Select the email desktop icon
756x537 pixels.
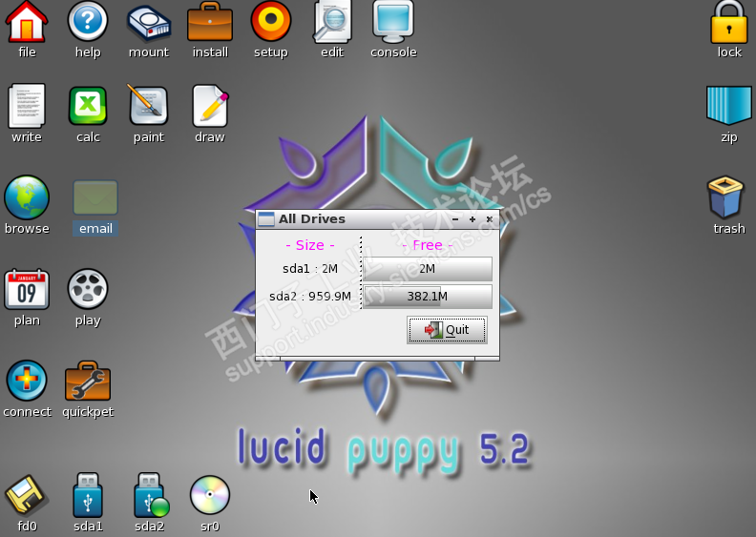click(x=95, y=197)
